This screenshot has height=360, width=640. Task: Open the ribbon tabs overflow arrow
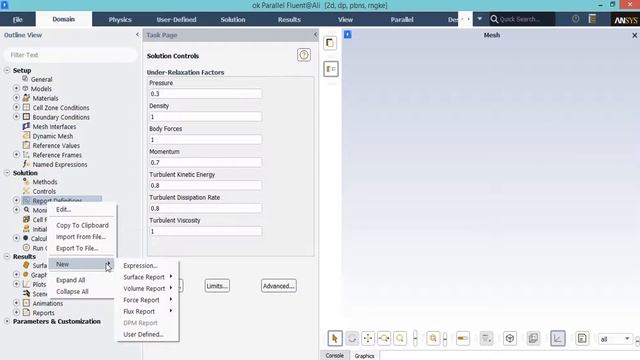(x=480, y=19)
